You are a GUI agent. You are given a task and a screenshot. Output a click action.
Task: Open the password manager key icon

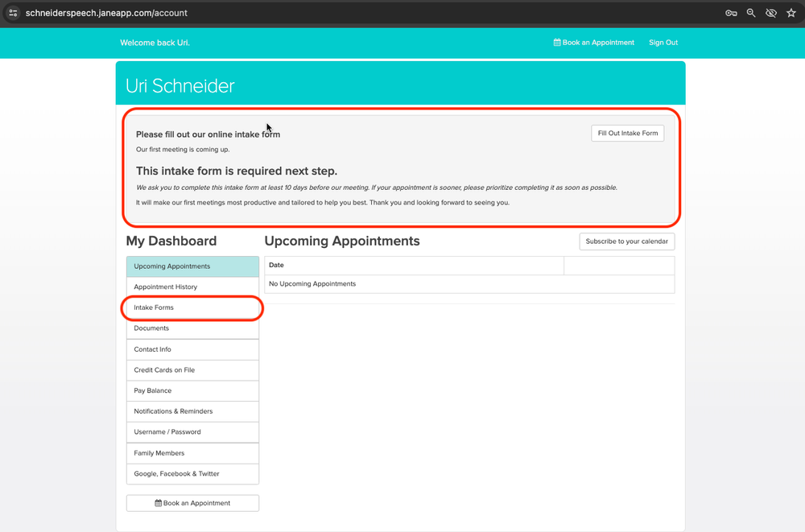[731, 13]
